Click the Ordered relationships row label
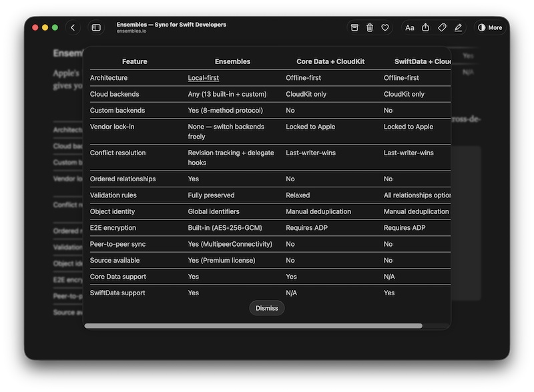The image size is (534, 392). (x=123, y=179)
